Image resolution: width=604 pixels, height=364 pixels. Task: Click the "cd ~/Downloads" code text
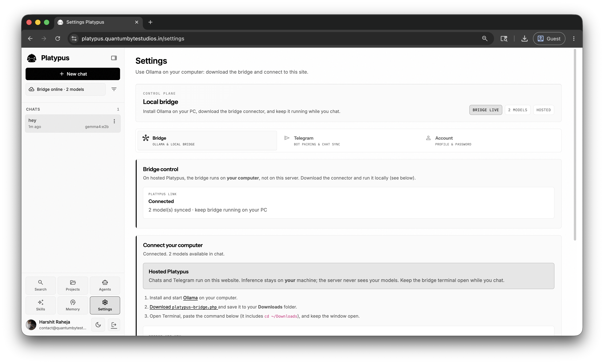281,316
